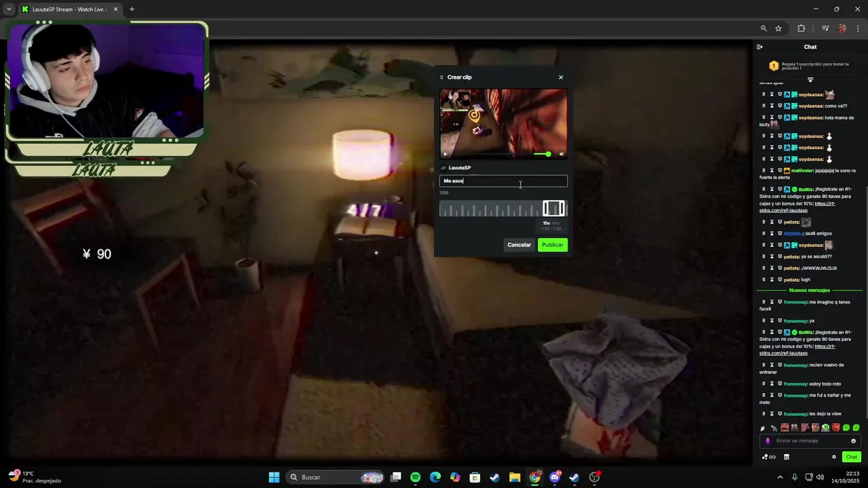The width and height of the screenshot is (868, 488).
Task: Click the clip preview thumbnail
Action: click(x=503, y=124)
